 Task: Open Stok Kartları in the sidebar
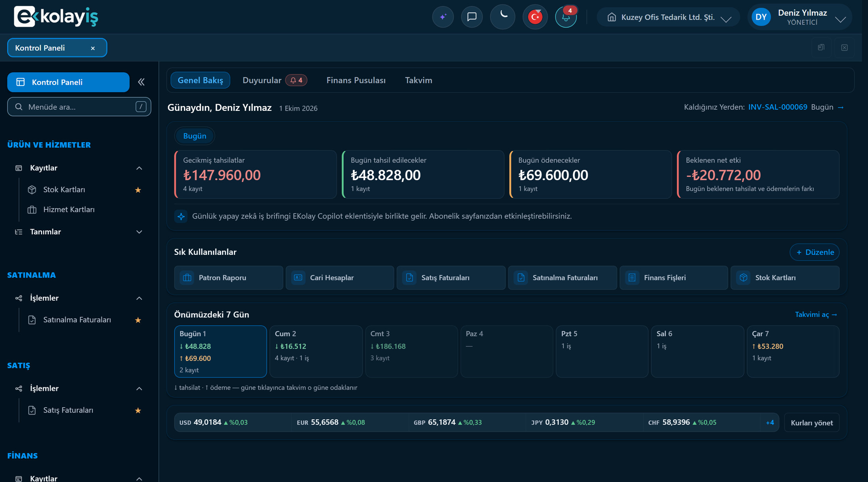pyautogui.click(x=64, y=190)
